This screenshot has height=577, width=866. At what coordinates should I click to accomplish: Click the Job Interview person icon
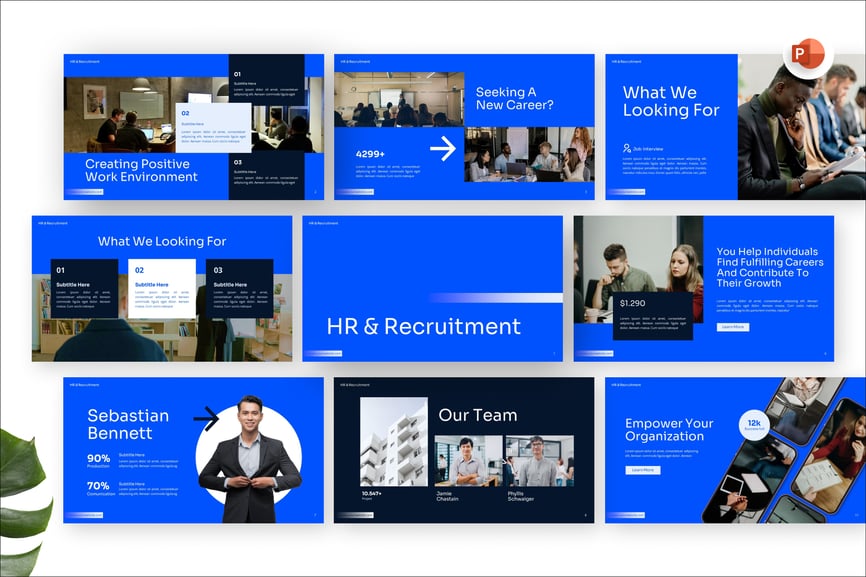click(x=627, y=148)
